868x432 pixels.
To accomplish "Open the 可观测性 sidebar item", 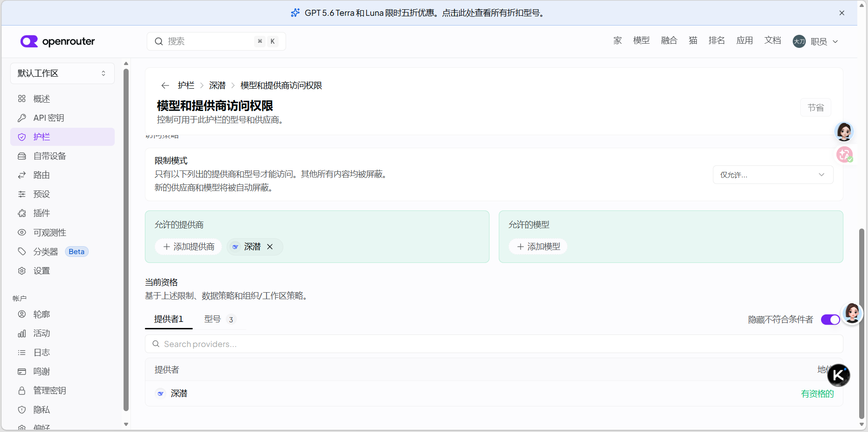I will click(62, 232).
